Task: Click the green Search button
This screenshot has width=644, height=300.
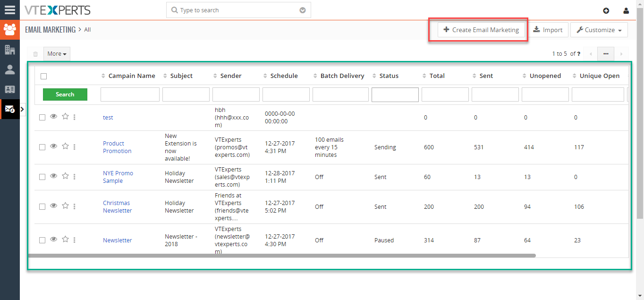Action: tap(65, 94)
